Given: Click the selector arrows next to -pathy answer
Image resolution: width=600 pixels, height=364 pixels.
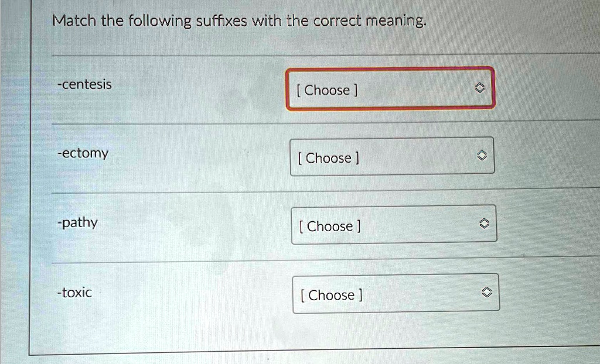Looking at the screenshot, I should 483,222.
